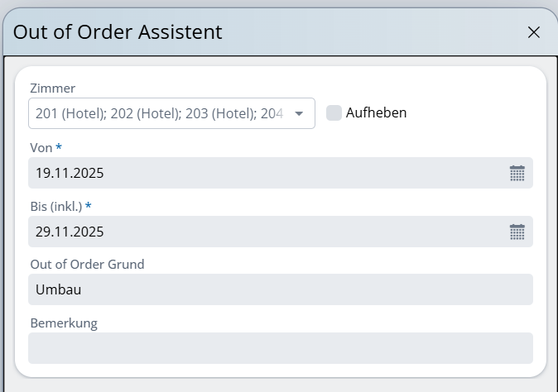Focus the Von field showing 19.11.2025
Screen dimensions: 558x392
tap(248, 173)
